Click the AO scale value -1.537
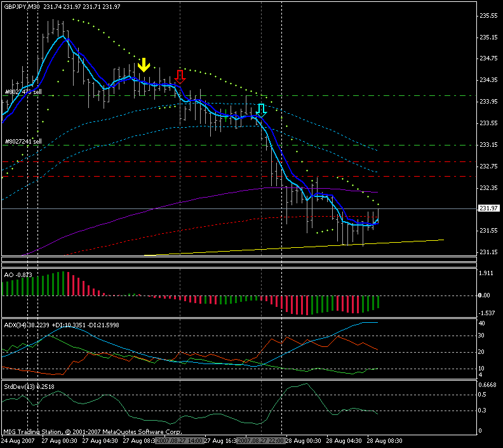The image size is (503, 448). pyautogui.click(x=487, y=313)
